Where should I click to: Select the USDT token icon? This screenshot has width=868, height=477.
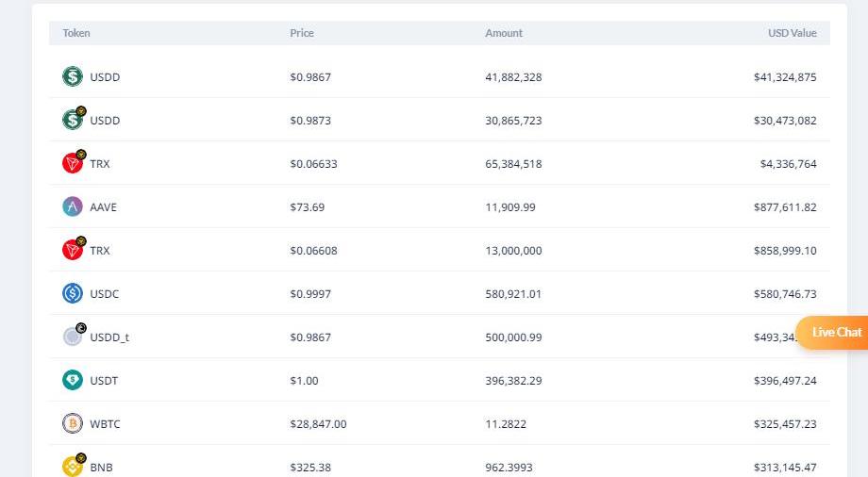pos(73,381)
